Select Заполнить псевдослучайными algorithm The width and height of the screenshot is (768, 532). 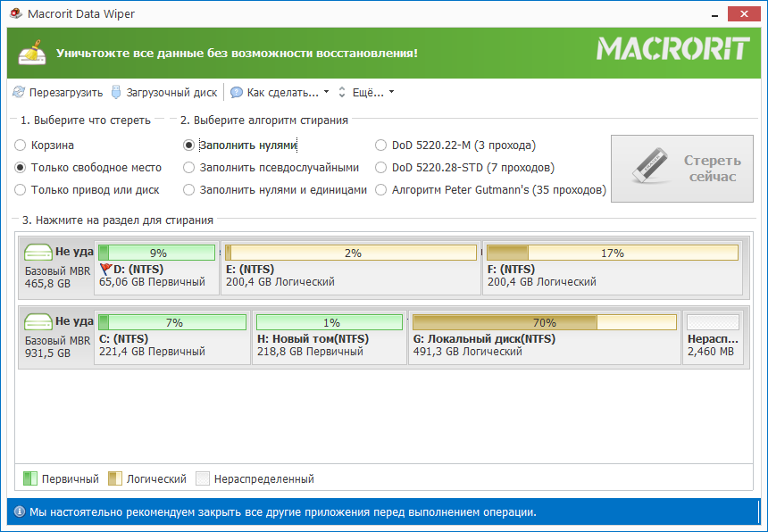pos(188,167)
